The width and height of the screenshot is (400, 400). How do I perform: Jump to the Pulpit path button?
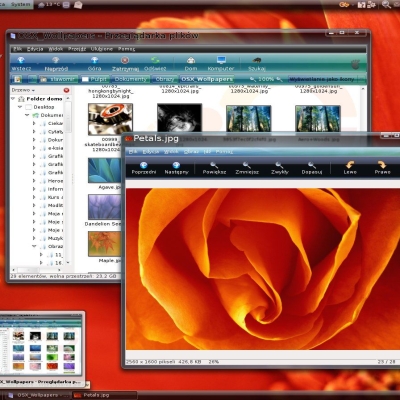95,79
